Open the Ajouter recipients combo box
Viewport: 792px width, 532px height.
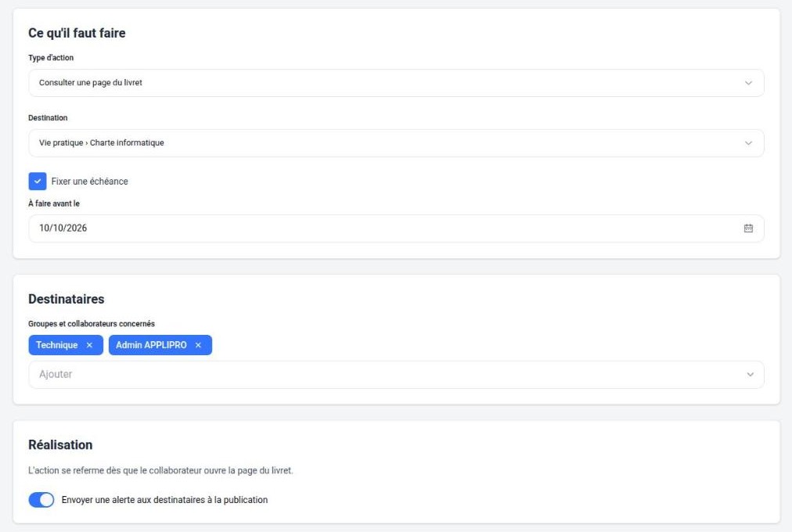(396, 375)
